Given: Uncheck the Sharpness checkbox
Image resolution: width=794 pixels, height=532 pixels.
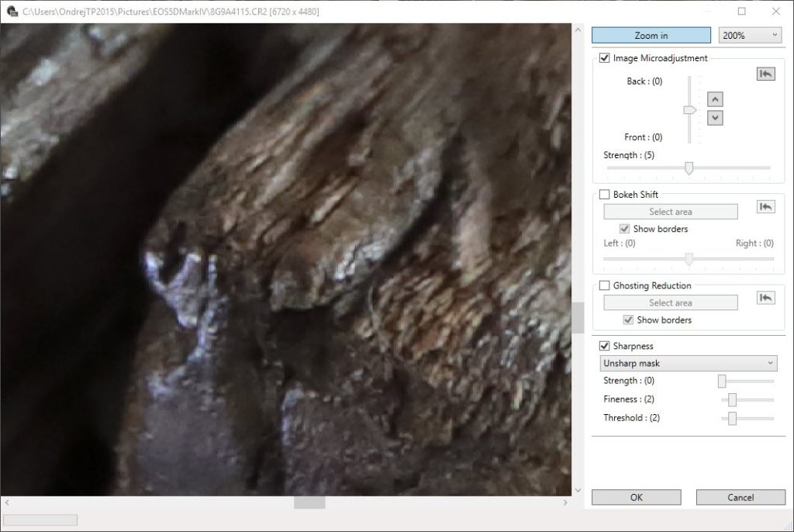Looking at the screenshot, I should click(605, 346).
